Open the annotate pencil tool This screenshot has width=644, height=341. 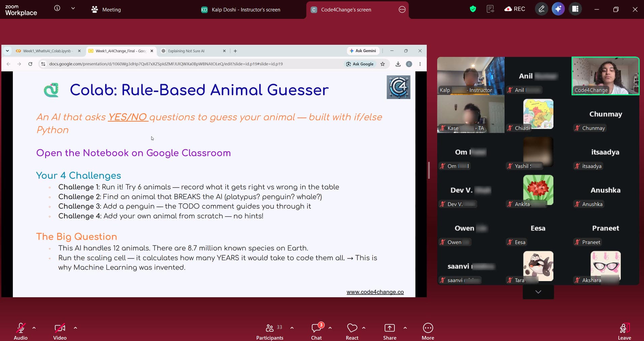(x=542, y=9)
